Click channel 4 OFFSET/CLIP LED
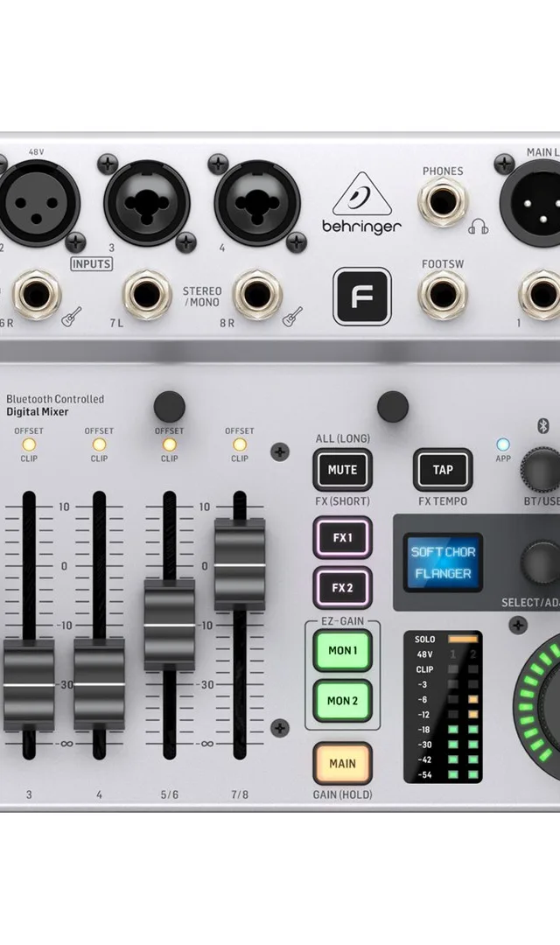Viewport: 560px width, 945px height. [x=99, y=444]
